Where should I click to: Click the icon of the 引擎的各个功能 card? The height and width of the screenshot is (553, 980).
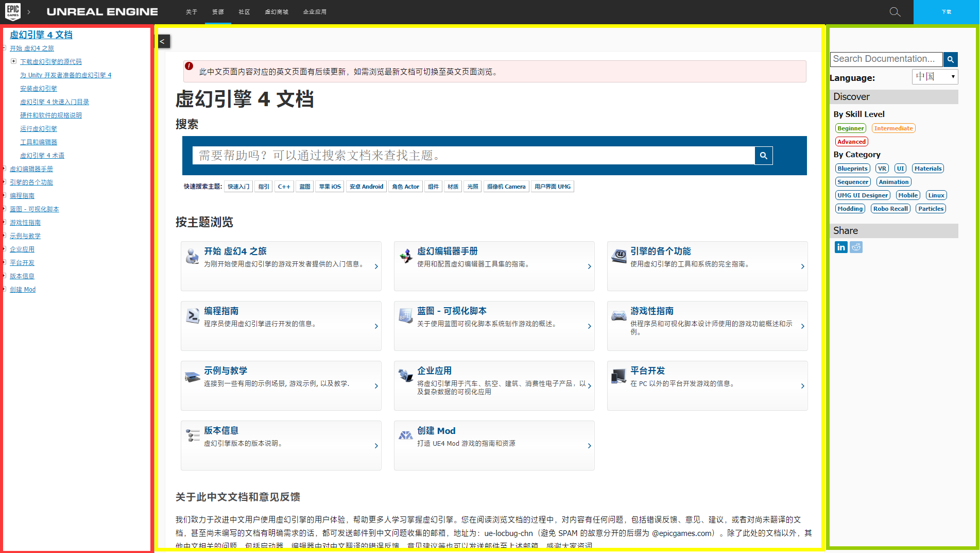pos(619,256)
